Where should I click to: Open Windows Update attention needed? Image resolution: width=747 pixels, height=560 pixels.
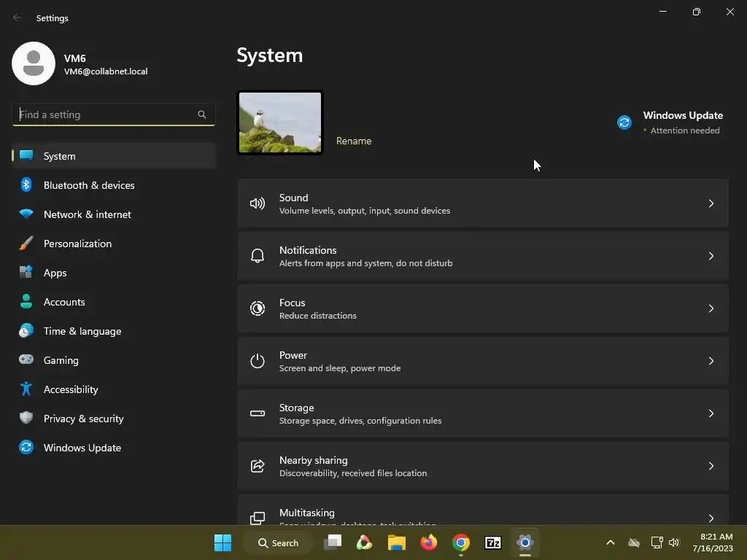pyautogui.click(x=670, y=122)
